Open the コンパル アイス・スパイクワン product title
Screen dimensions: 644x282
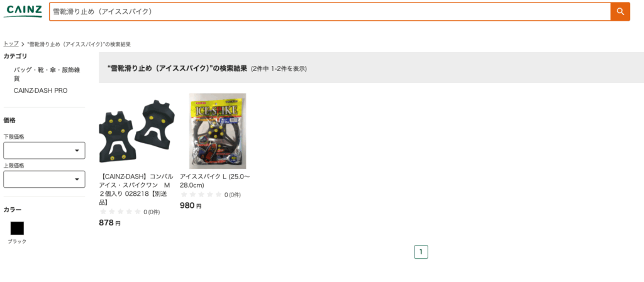[x=136, y=189]
